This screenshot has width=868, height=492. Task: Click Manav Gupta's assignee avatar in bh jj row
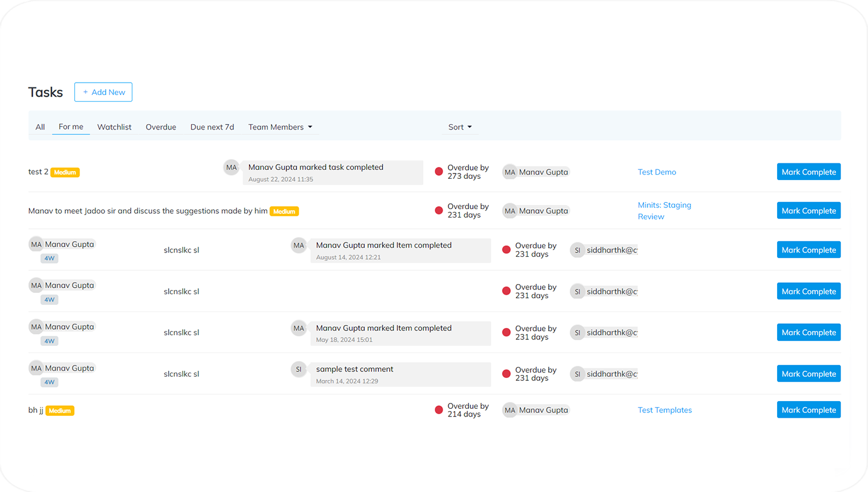tap(510, 410)
